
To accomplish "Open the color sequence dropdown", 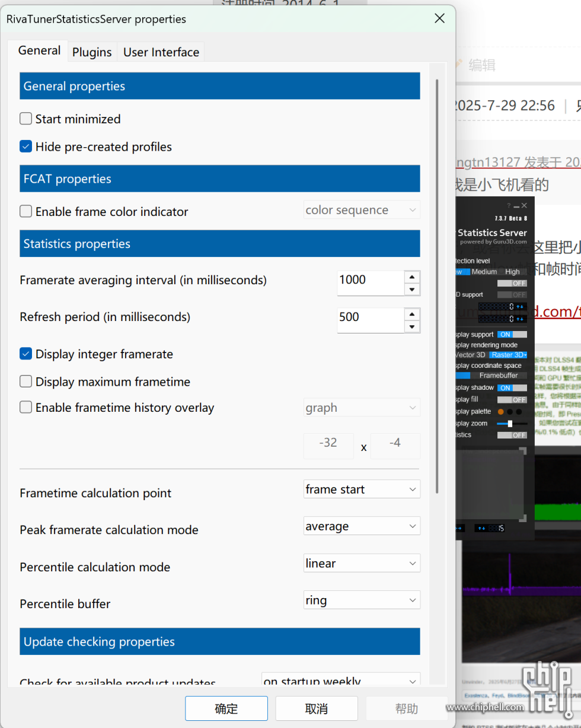I will (362, 210).
